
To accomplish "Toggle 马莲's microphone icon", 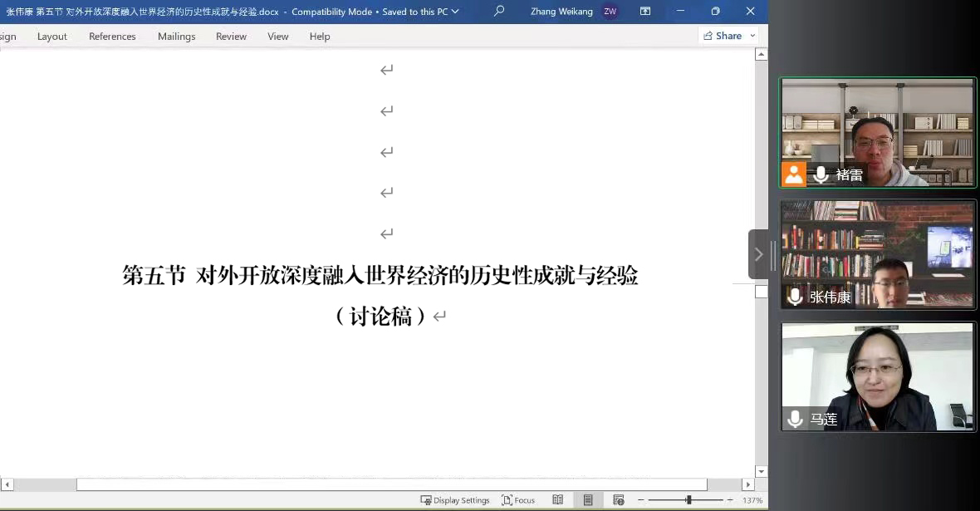I will pyautogui.click(x=795, y=419).
